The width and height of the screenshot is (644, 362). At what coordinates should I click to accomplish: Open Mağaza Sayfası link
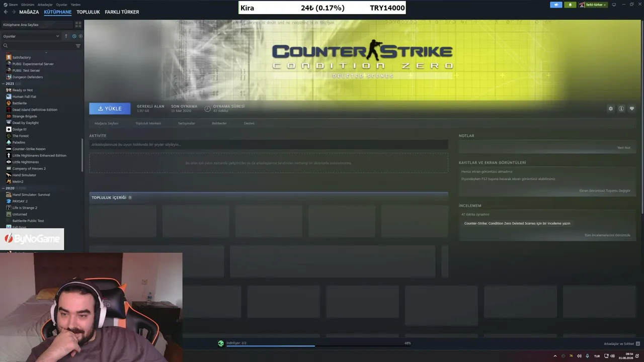coord(107,123)
